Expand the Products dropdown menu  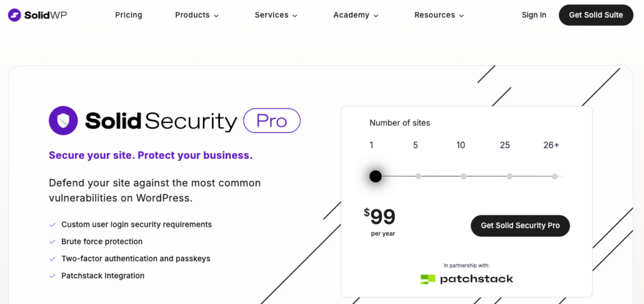197,15
